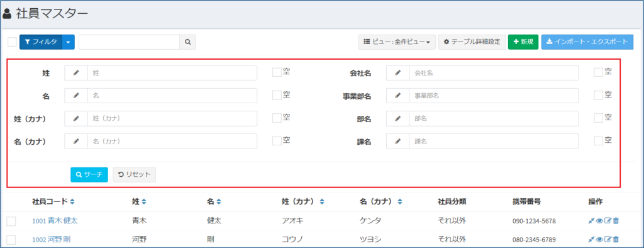Focus the 事業部名 filter input
This screenshot has height=248, width=644.
pos(494,96)
